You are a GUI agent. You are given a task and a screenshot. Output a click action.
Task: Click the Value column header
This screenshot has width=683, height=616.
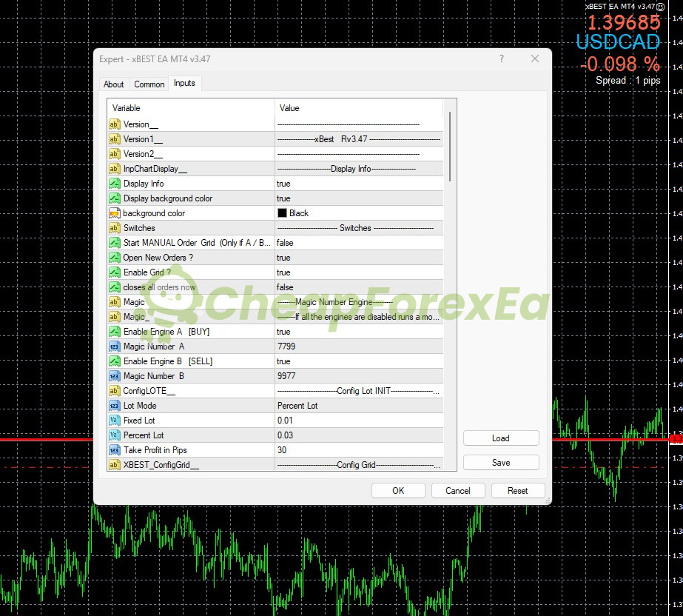click(x=359, y=107)
